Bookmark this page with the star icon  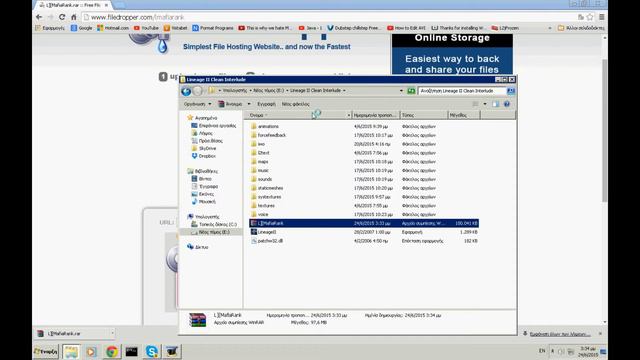click(590, 17)
